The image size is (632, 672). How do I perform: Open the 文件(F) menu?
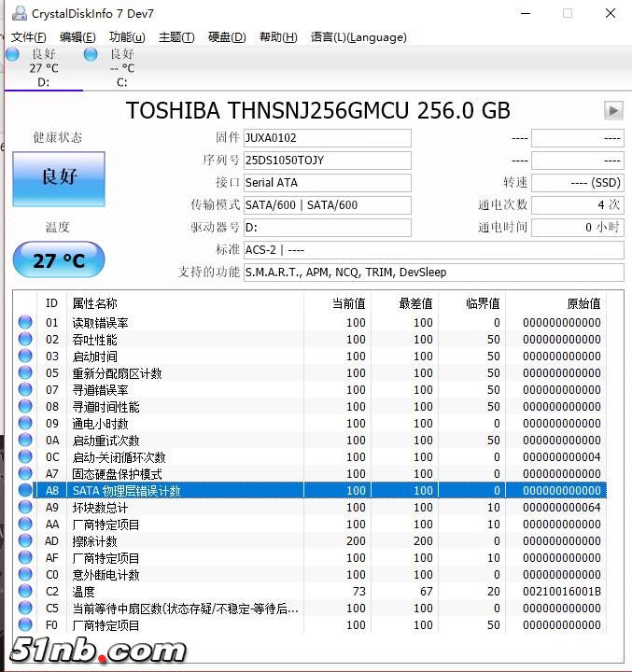tap(28, 37)
